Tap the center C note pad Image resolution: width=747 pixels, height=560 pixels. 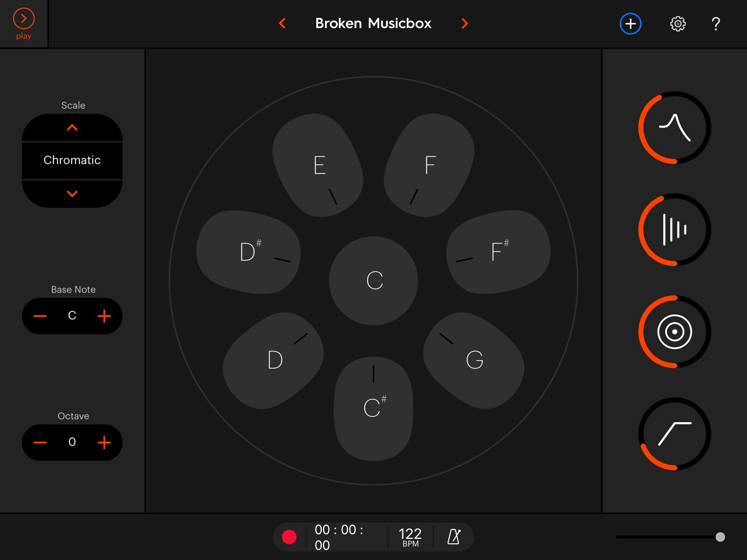click(x=374, y=281)
